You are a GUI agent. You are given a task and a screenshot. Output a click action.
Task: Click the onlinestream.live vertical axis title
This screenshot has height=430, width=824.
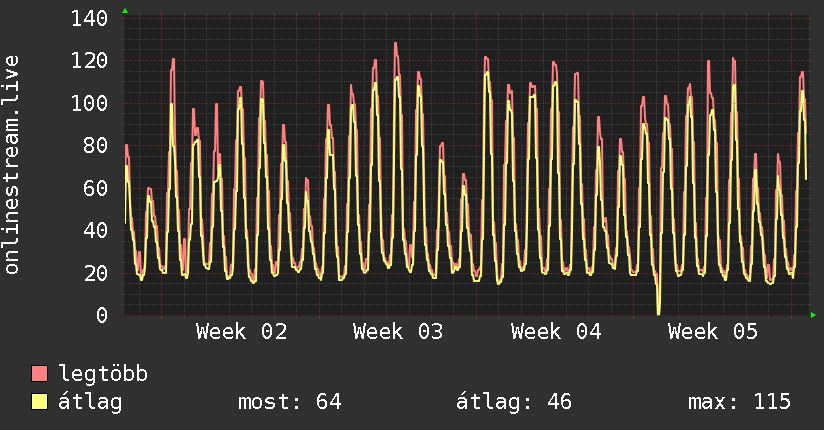tap(13, 165)
